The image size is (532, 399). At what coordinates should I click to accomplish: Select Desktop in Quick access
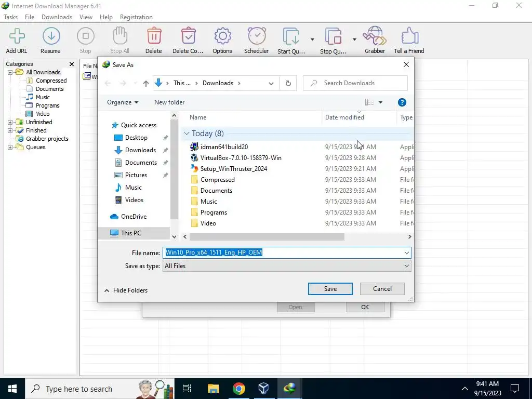pyautogui.click(x=136, y=138)
